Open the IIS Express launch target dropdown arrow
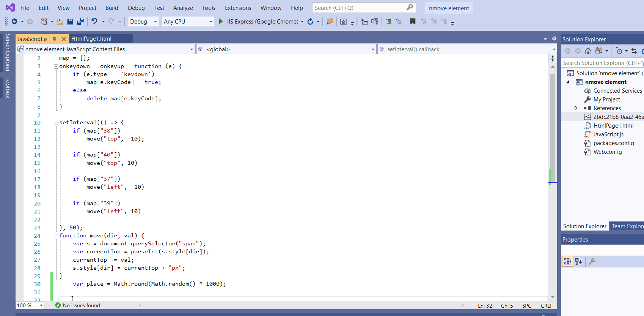Image resolution: width=644 pixels, height=316 pixels. [302, 22]
